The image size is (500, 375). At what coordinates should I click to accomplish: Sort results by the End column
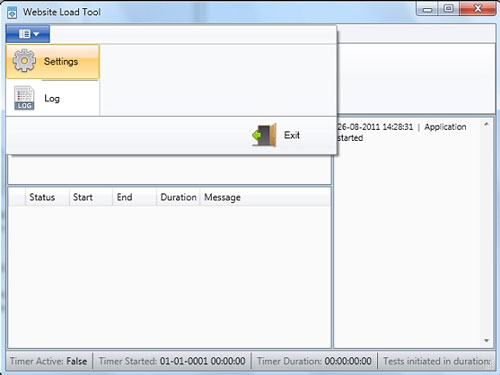(135, 197)
